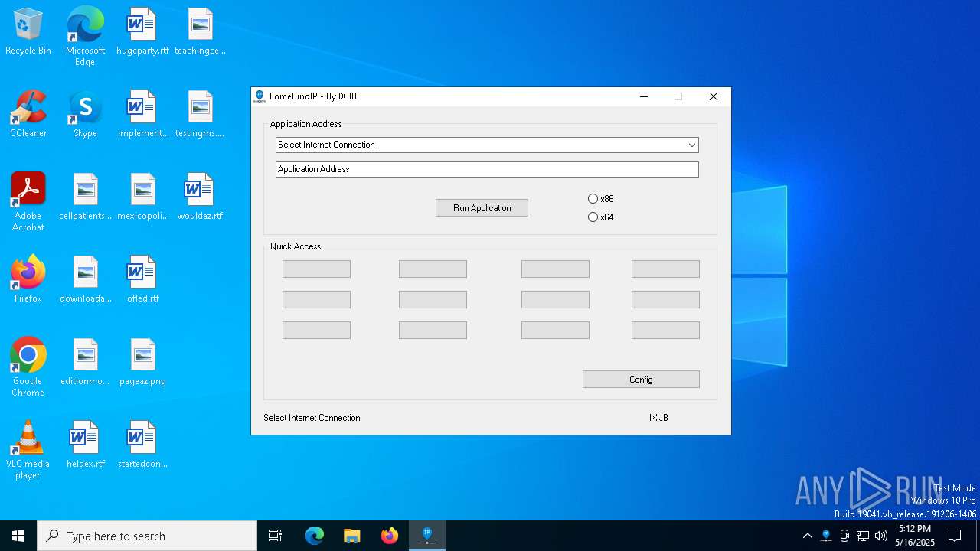This screenshot has height=551, width=980.
Task: Click ForceBindIP taskbar button
Action: tap(427, 536)
